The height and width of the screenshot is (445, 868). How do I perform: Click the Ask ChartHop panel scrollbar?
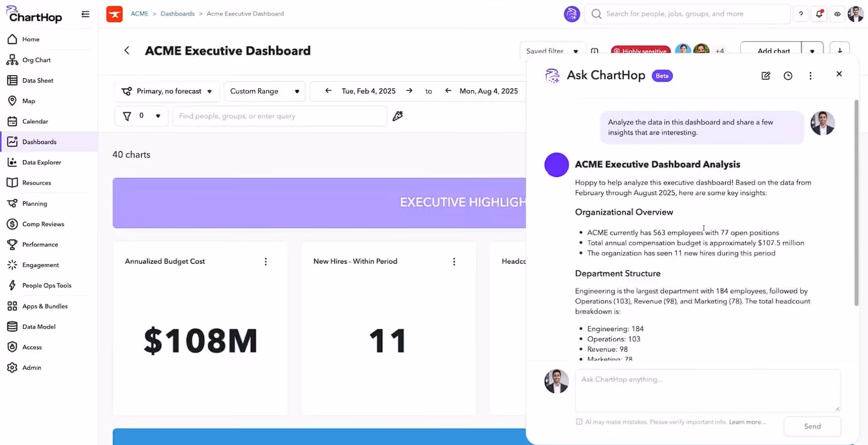(x=856, y=203)
